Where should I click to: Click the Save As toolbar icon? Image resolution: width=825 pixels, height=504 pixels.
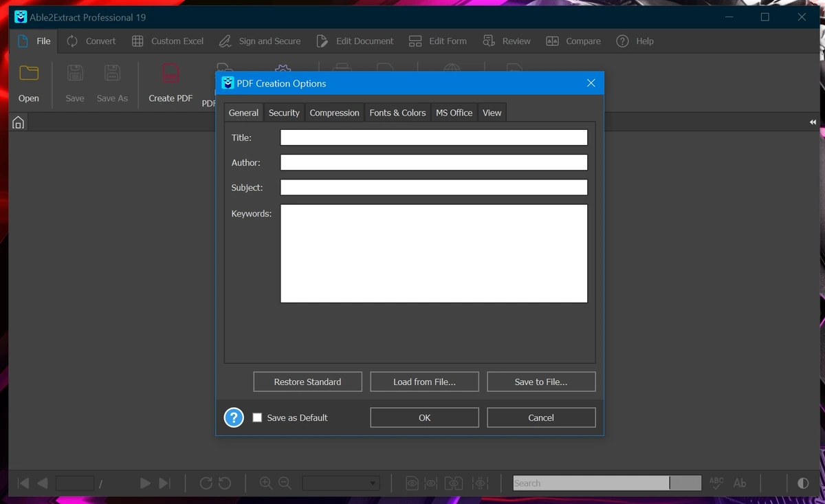[x=112, y=73]
